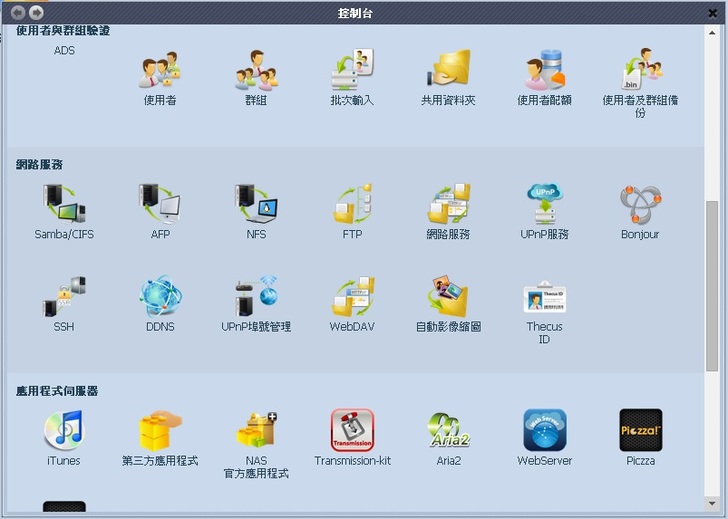
Task: Go back using the left arrow button
Action: pyautogui.click(x=18, y=13)
